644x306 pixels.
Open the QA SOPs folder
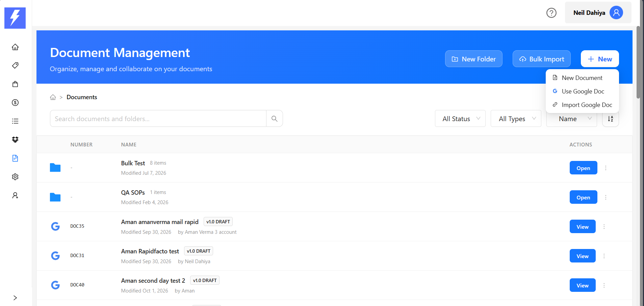pyautogui.click(x=583, y=197)
